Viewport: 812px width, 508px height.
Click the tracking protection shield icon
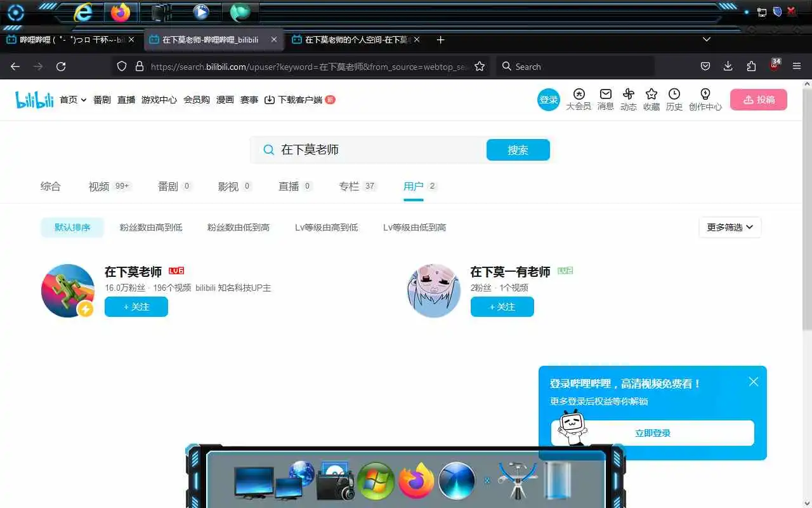(122, 67)
